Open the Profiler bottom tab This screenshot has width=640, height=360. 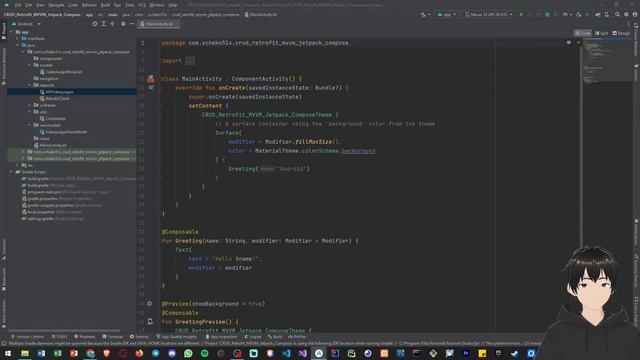click(297, 337)
